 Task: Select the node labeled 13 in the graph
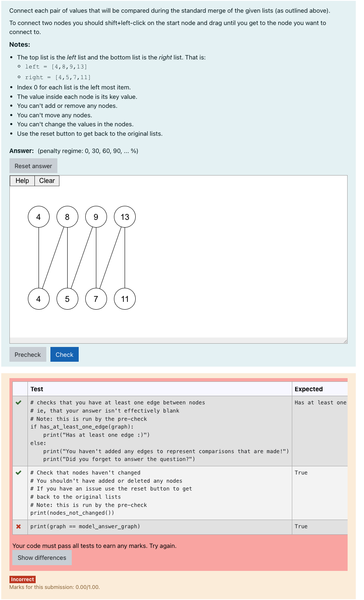click(125, 217)
